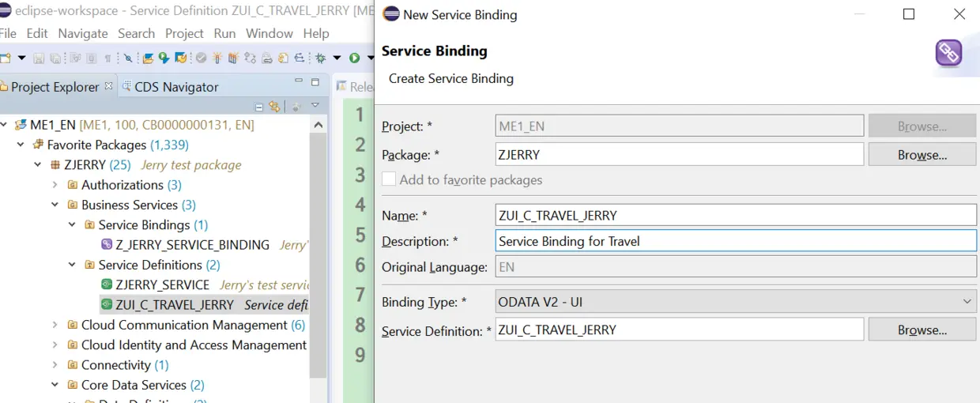
Task: Open the Binding Type dropdown
Action: [967, 302]
